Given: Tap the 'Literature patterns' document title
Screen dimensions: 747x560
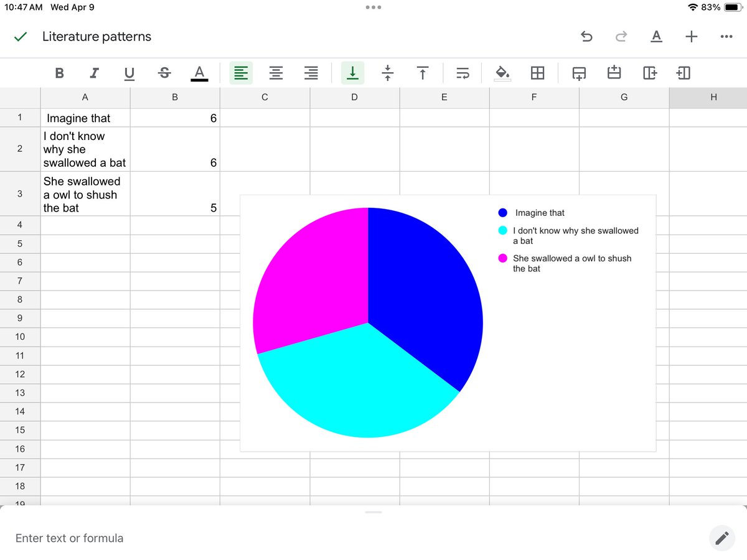Looking at the screenshot, I should (x=96, y=37).
